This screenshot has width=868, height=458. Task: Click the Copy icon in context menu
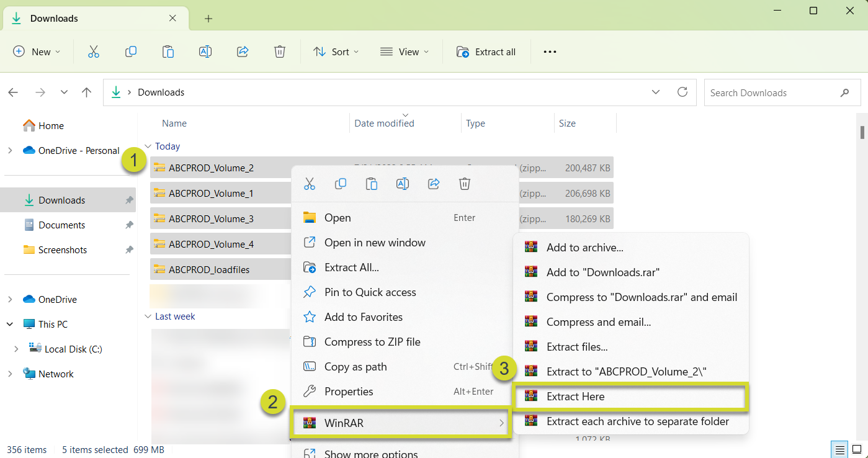tap(341, 184)
